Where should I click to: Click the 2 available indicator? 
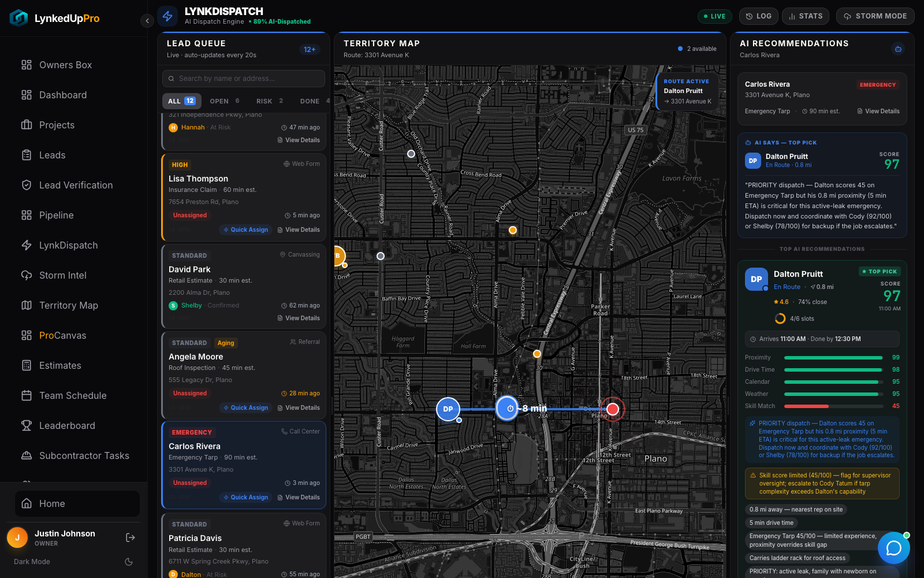click(697, 49)
